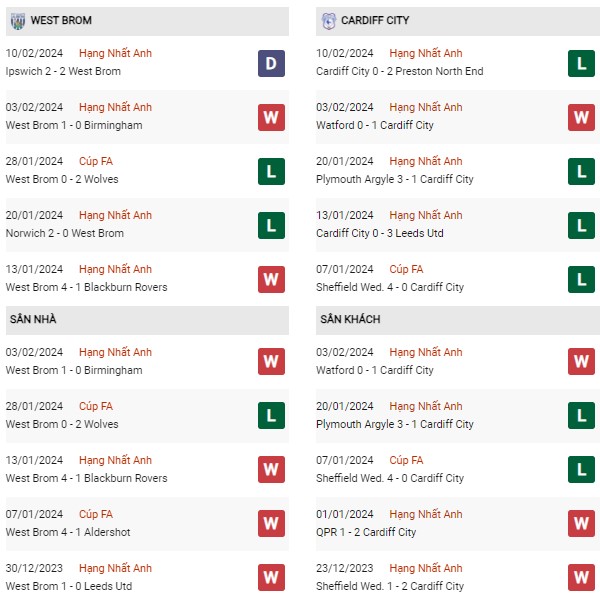Click the W badge for West Brom 4-1 Aldershot
600x599 pixels.
click(271, 523)
